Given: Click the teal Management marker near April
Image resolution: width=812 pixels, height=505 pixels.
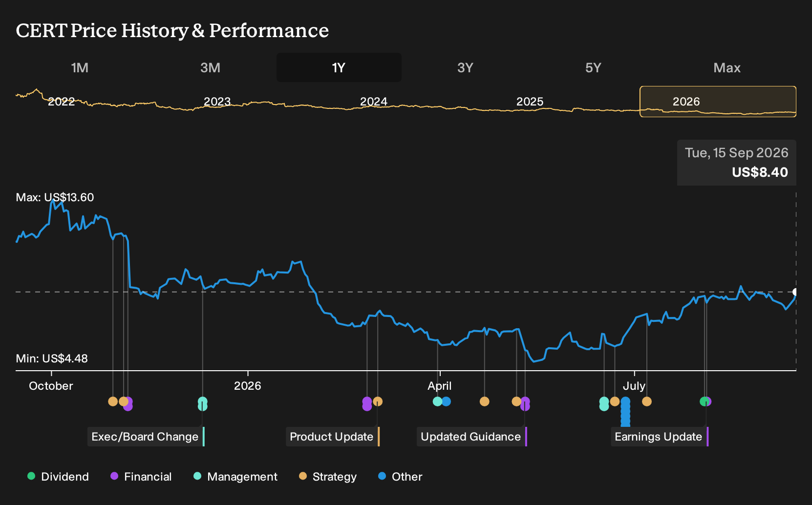Looking at the screenshot, I should (437, 401).
